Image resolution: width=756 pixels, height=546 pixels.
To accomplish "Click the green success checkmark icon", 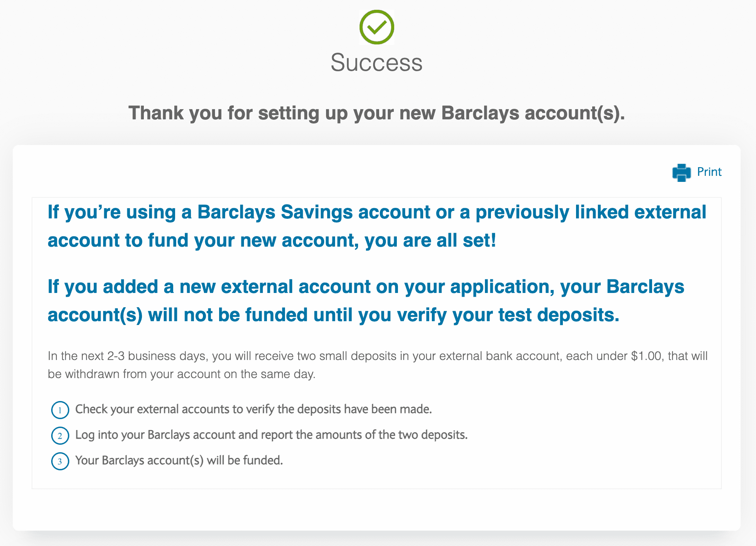I will 376,27.
